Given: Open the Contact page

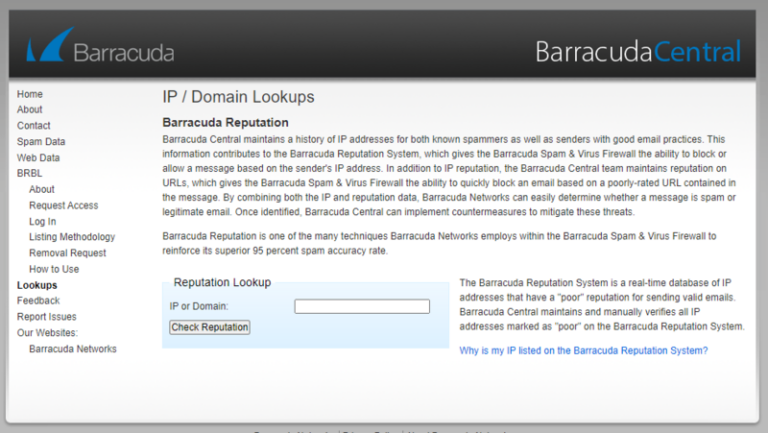Looking at the screenshot, I should tap(34, 125).
